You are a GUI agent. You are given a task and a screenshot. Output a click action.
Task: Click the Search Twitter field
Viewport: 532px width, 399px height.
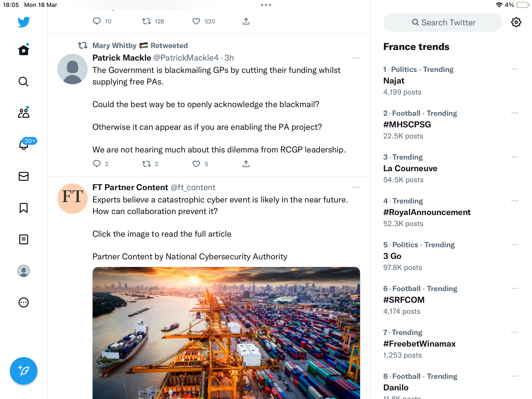[x=443, y=22]
